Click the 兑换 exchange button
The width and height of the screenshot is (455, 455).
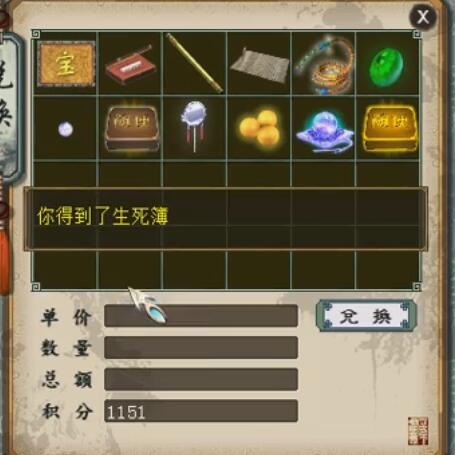click(366, 316)
